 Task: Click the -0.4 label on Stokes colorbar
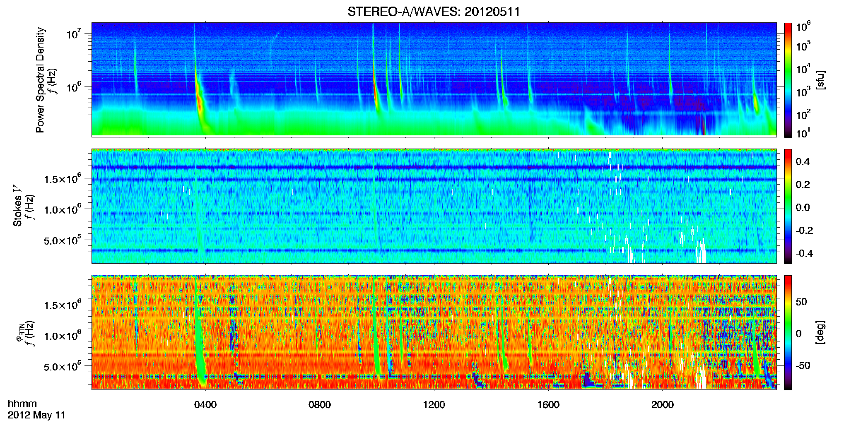[x=804, y=253]
